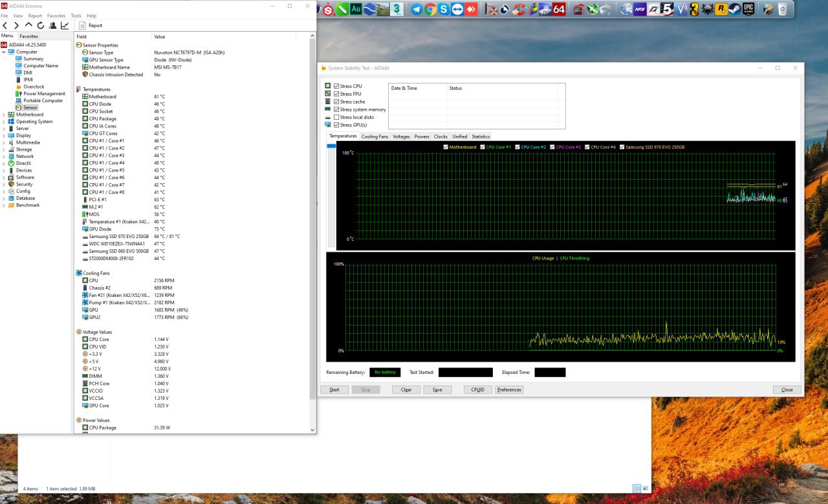Uncheck the Stress CPU checkbox
This screenshot has height=504, width=828.
click(336, 86)
